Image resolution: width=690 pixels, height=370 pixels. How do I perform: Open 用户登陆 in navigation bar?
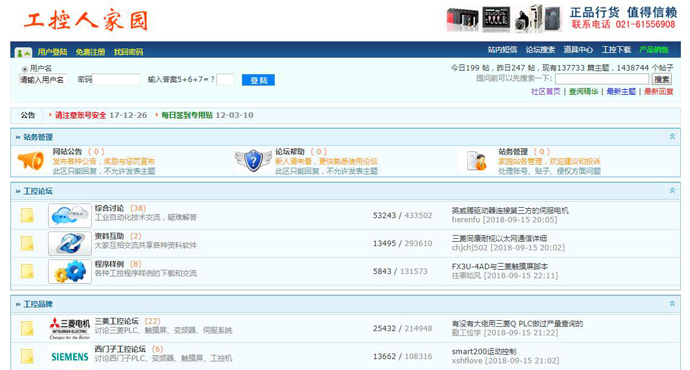(x=52, y=52)
